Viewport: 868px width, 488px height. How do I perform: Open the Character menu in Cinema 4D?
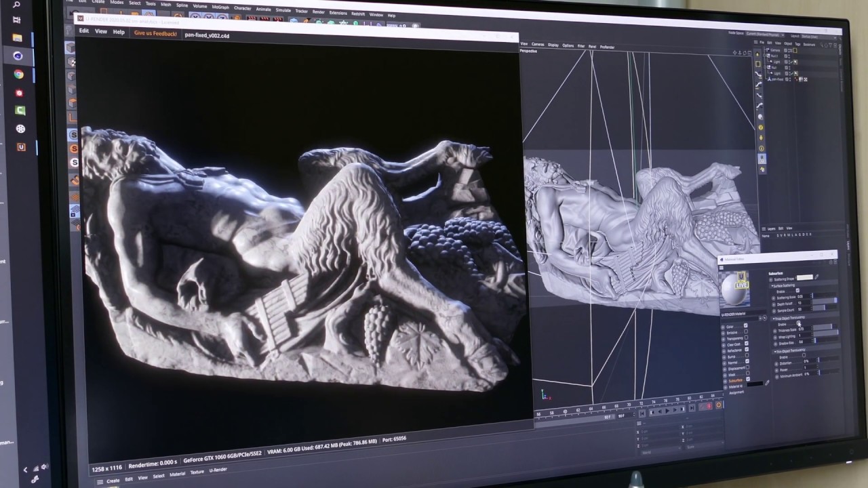point(243,8)
